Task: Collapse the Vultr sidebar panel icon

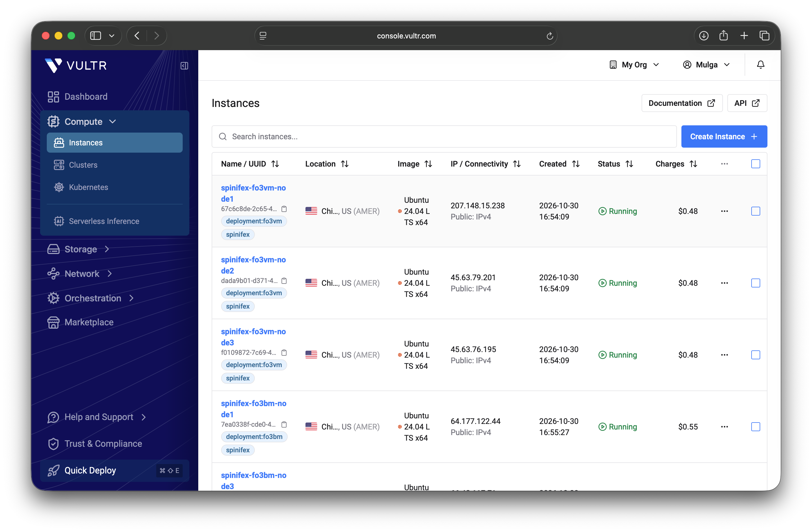Action: click(x=184, y=65)
